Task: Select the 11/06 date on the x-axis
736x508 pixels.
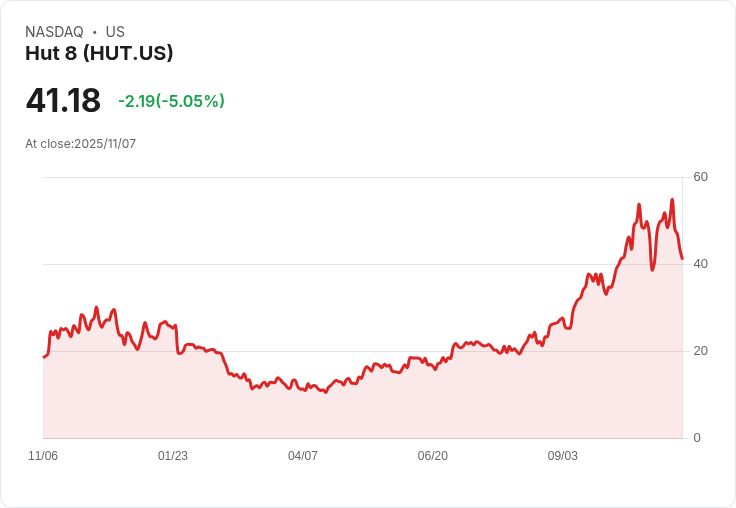Action: [43, 456]
